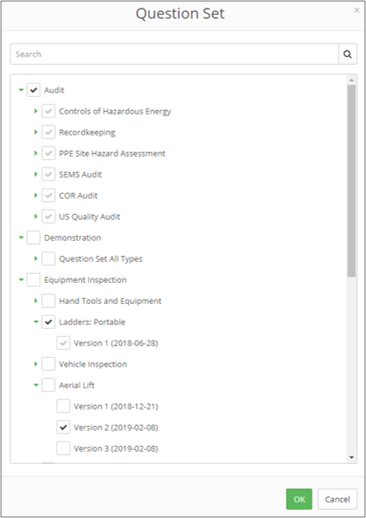Screen dimensions: 366x518
Task: Check Version 1 (2018-12-21) checkbox
Action: pyautogui.click(x=63, y=406)
